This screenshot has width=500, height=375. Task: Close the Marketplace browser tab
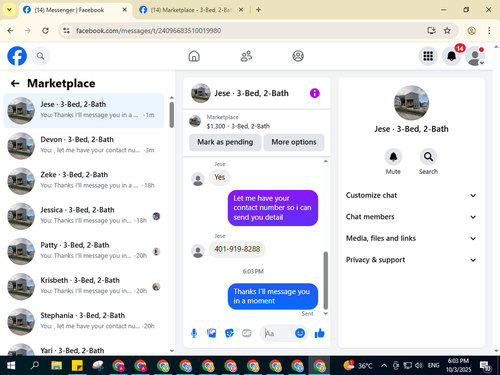point(241,10)
